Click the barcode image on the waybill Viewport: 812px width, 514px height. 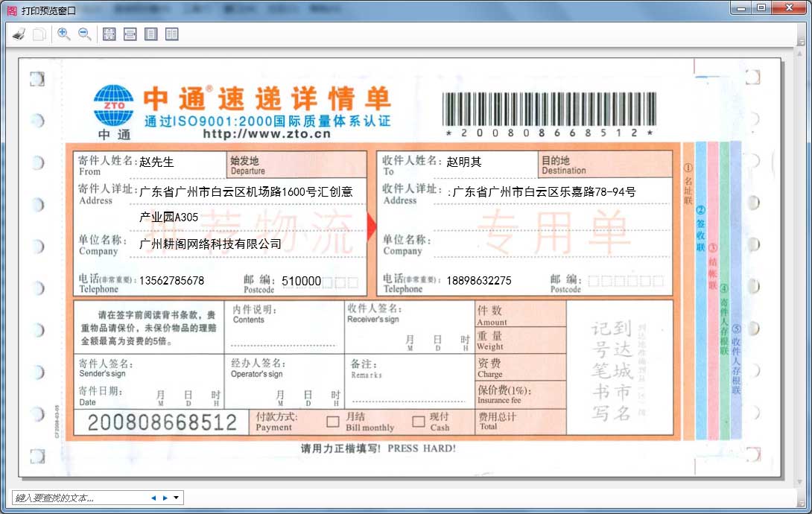[550, 109]
